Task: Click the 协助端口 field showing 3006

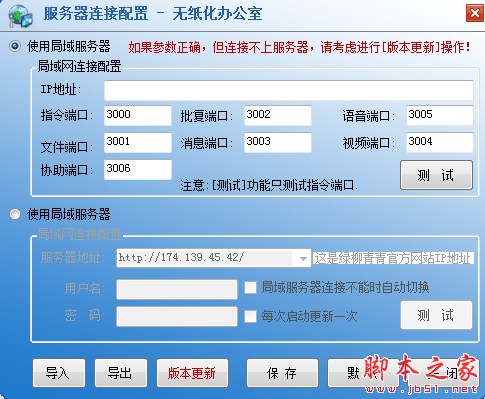Action: click(x=138, y=169)
